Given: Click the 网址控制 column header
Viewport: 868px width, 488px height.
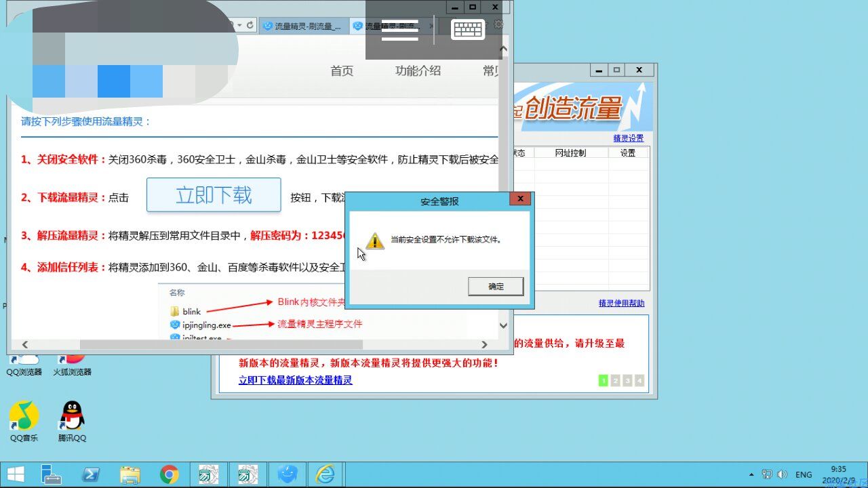Looking at the screenshot, I should 570,152.
